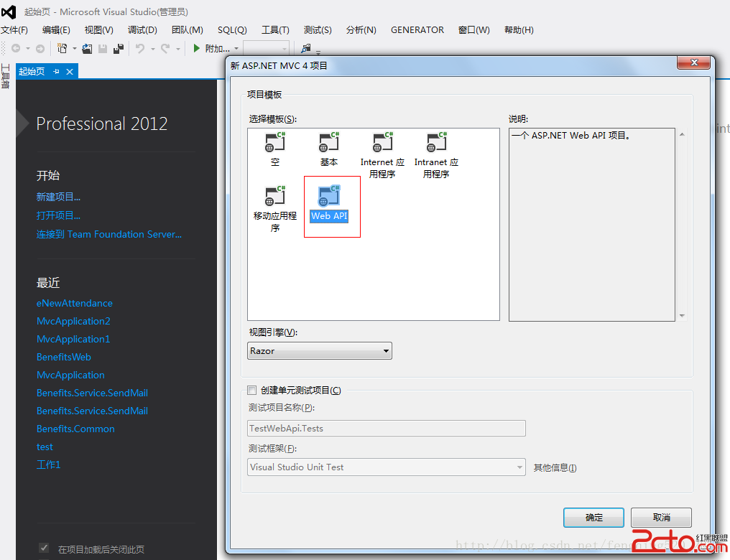
Task: Select the 移动应用程序 (Mobile) template
Action: tap(275, 196)
